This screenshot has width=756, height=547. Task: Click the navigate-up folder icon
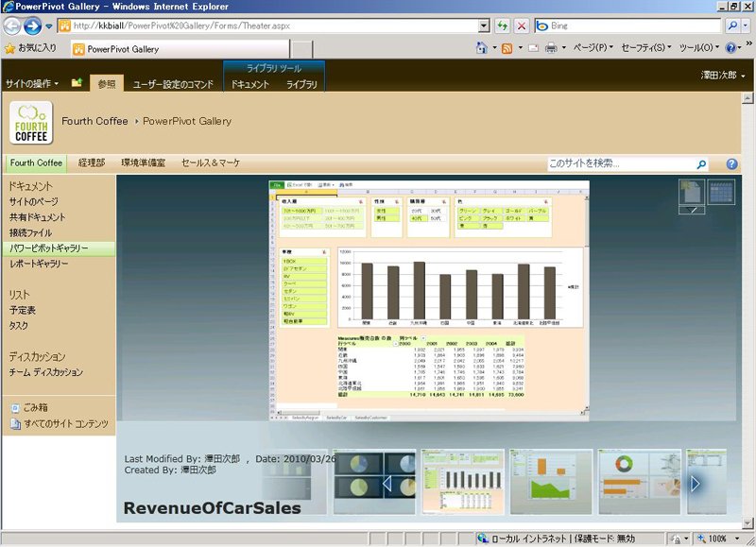(77, 83)
